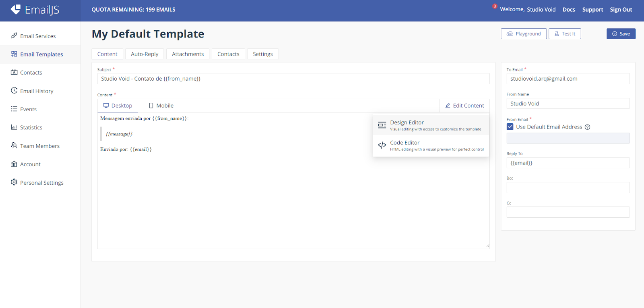
Task: Click the pencil icon in Edit Content
Action: pos(448,106)
